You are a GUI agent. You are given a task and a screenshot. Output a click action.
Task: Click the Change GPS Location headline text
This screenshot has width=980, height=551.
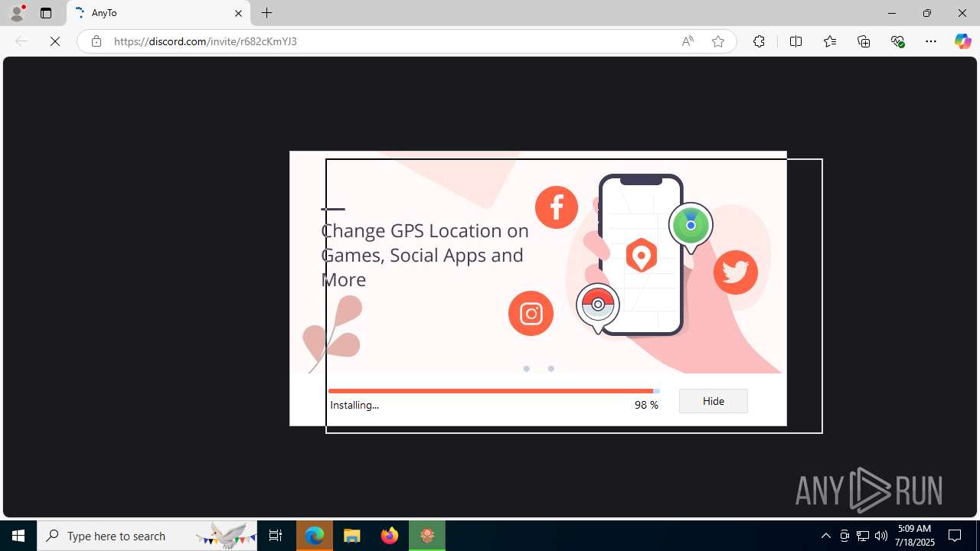[425, 255]
